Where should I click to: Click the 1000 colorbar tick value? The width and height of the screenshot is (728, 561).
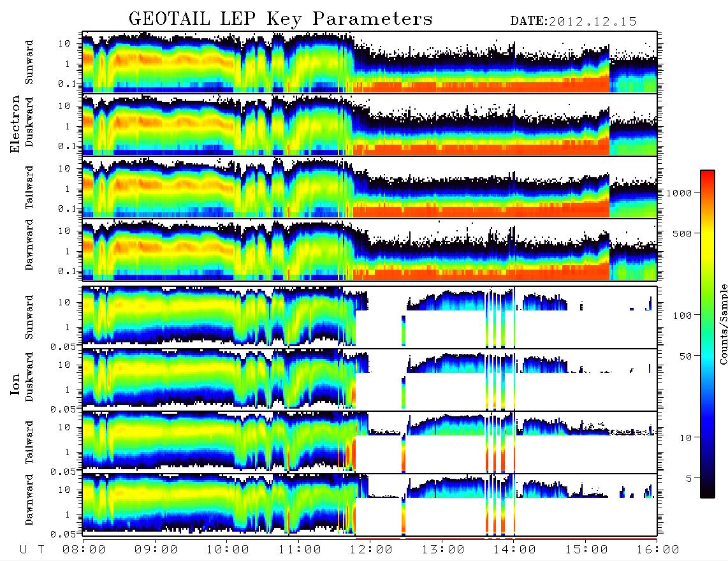pos(679,193)
